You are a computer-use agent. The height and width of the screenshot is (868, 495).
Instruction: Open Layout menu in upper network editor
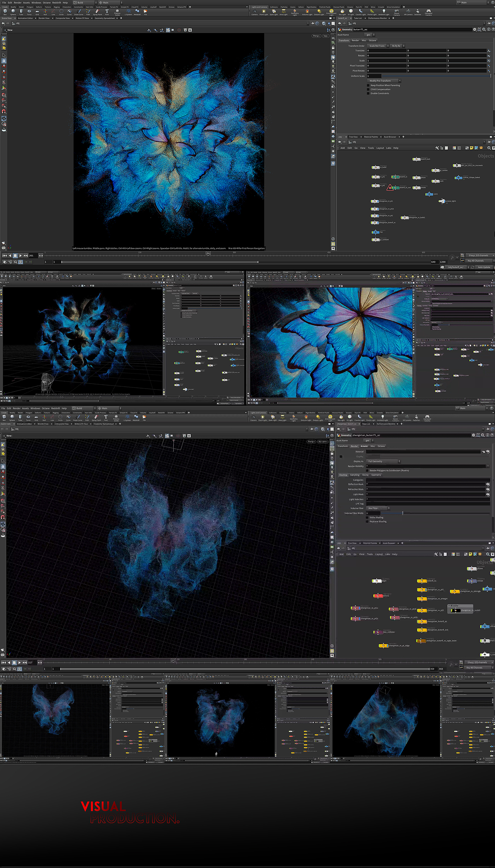pyautogui.click(x=380, y=148)
